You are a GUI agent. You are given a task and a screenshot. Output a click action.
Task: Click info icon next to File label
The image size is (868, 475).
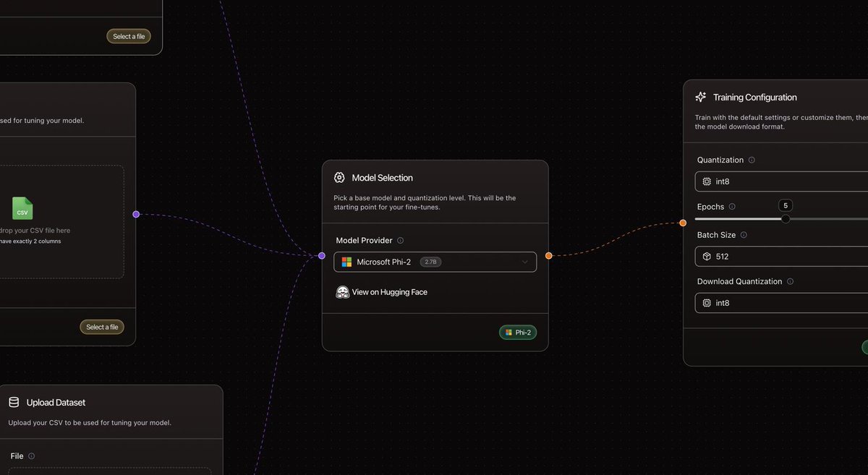pos(31,456)
